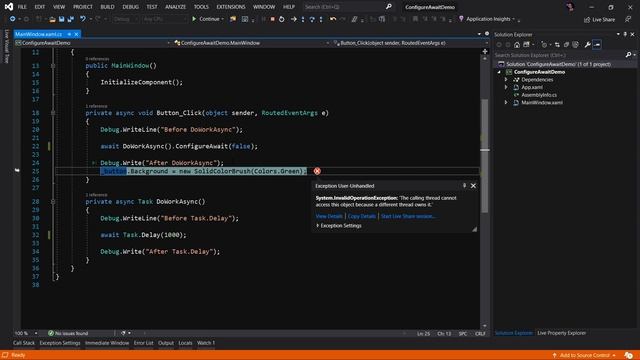Close the MainWindow.xaml.cs tab

(76, 34)
